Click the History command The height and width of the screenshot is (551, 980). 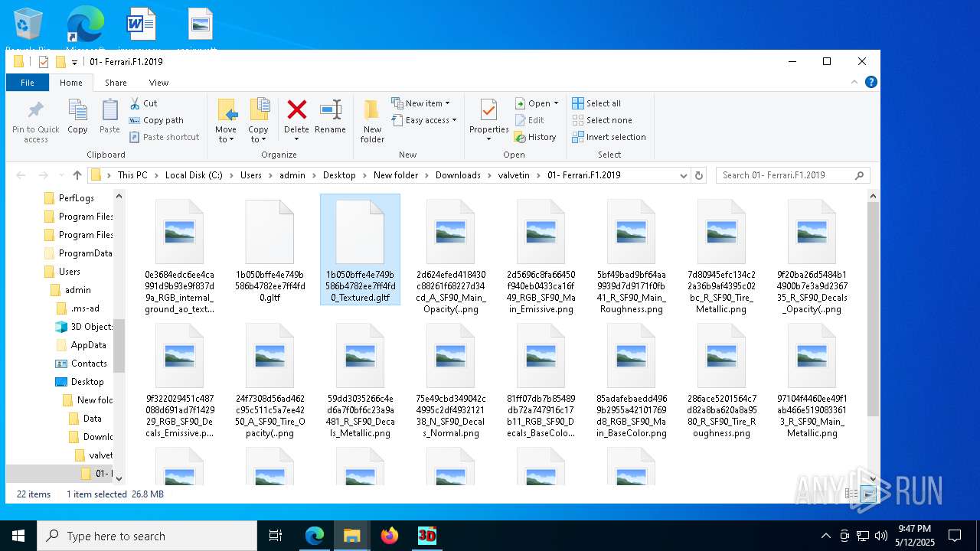tap(534, 137)
